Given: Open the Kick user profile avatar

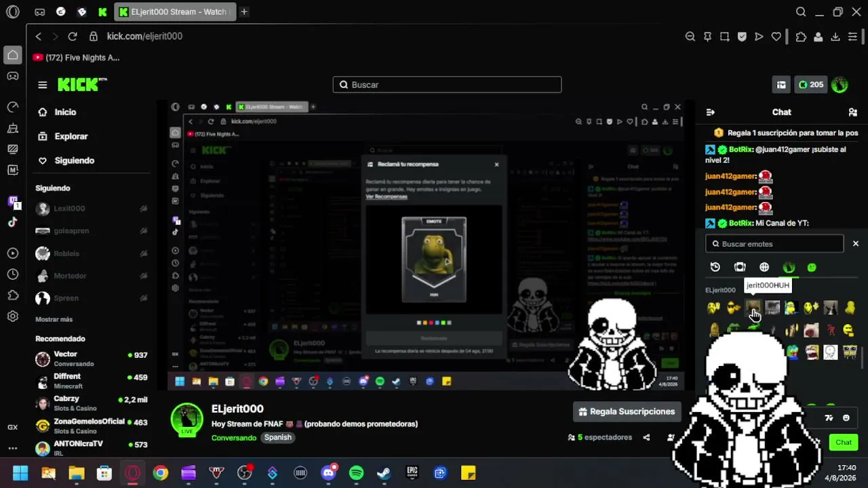Looking at the screenshot, I should (x=840, y=85).
